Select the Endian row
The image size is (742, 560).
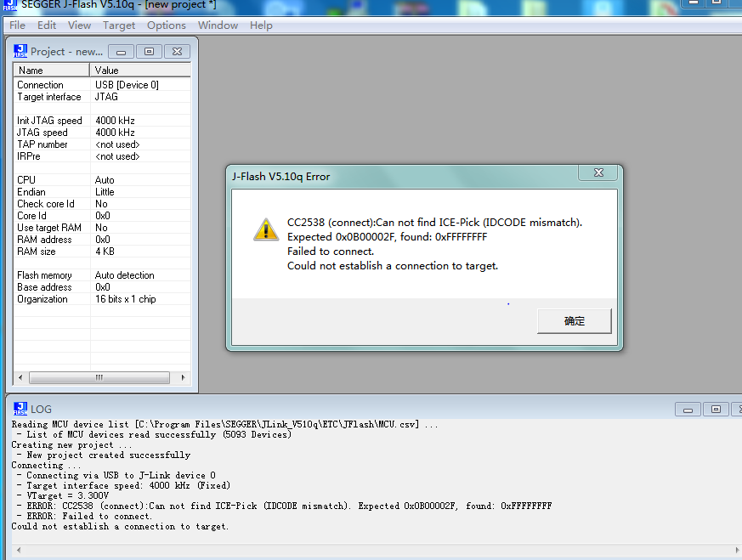[x=102, y=191]
